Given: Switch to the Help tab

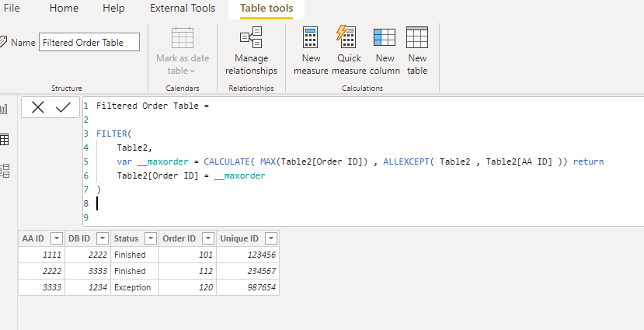Looking at the screenshot, I should 113,9.
